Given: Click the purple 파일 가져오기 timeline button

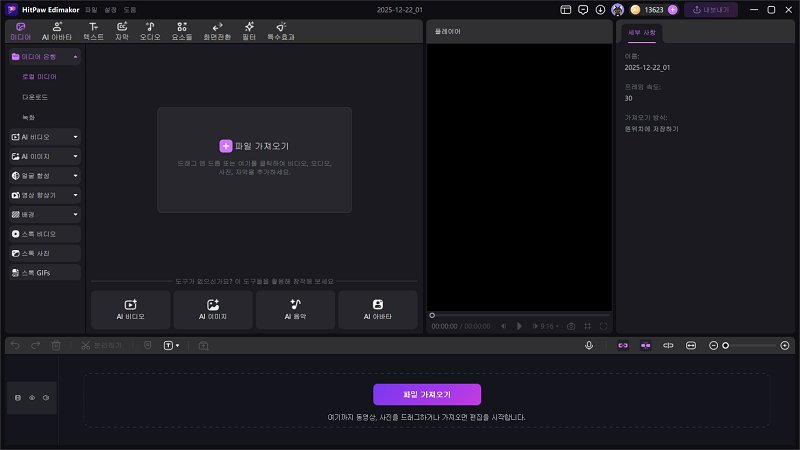Looking at the screenshot, I should click(x=427, y=394).
